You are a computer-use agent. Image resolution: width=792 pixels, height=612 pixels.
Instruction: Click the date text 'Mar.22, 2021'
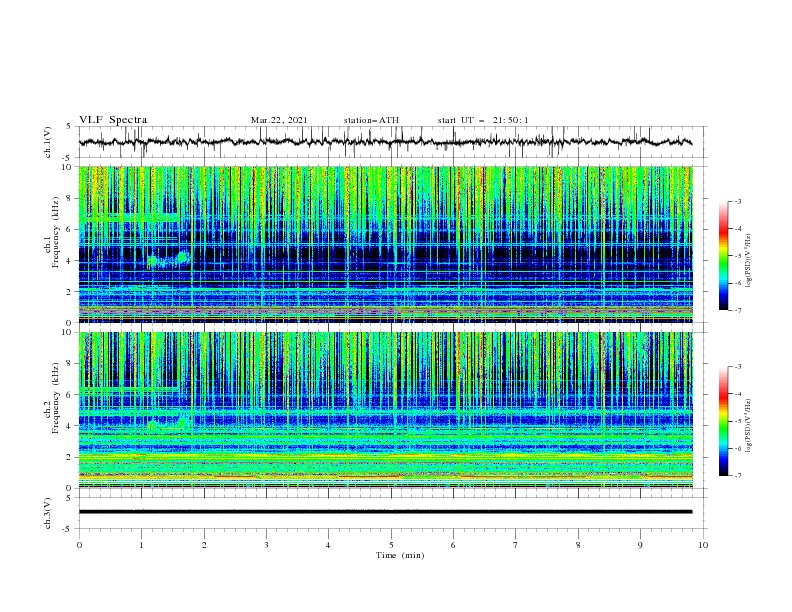click(279, 120)
